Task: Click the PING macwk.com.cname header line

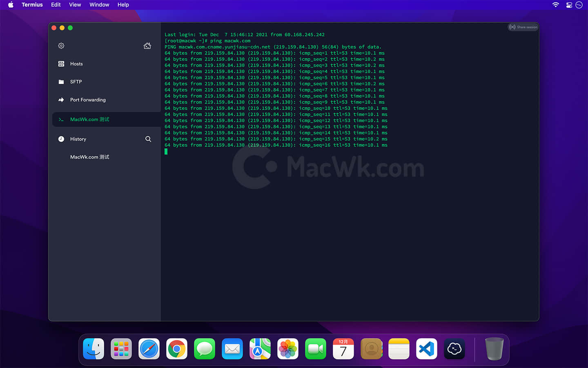Action: tap(273, 47)
